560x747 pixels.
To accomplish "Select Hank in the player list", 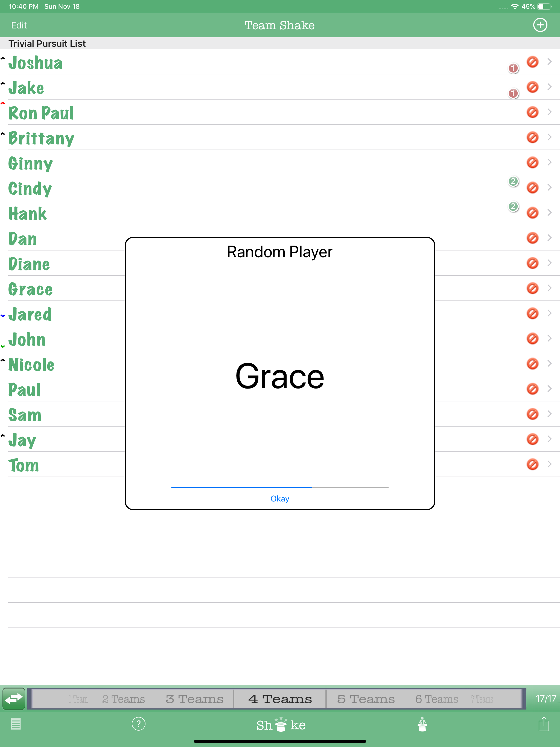I will pyautogui.click(x=280, y=213).
